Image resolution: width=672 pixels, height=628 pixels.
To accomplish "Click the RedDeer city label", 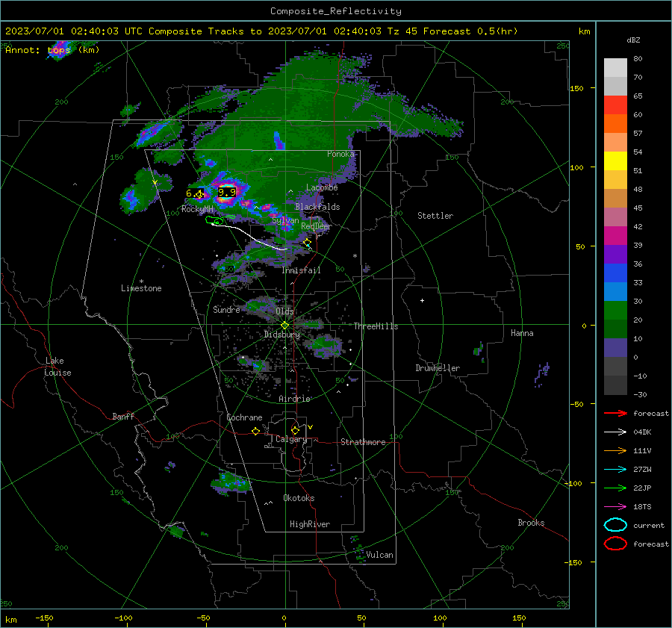I will tap(317, 226).
